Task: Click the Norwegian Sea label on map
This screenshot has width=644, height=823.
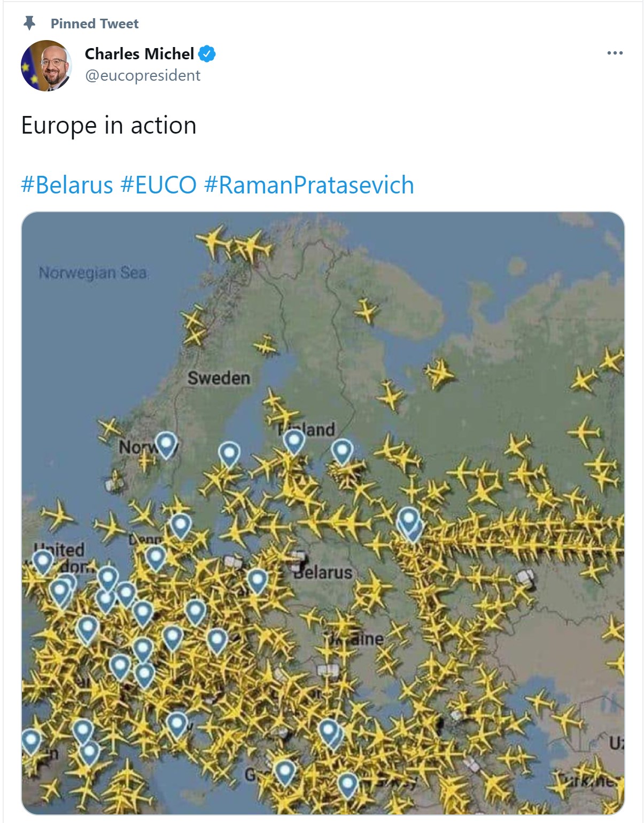Action: 93,273
